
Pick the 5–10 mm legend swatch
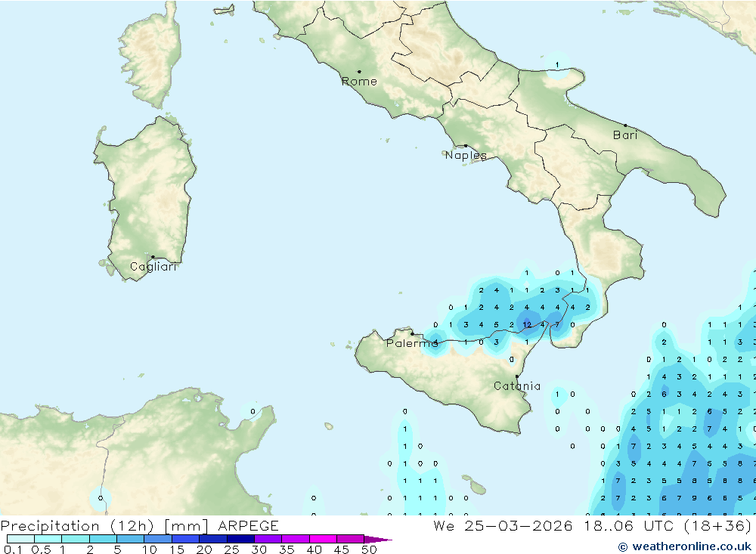pyautogui.click(x=131, y=539)
